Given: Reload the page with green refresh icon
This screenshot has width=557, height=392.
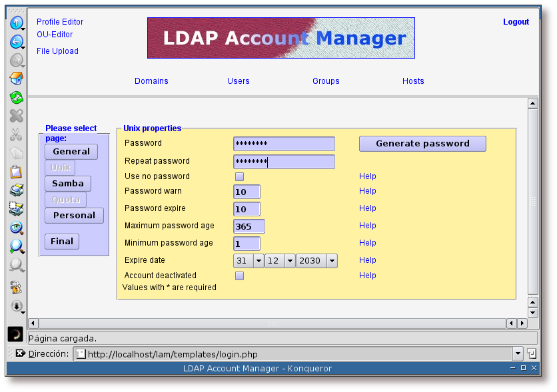Looking at the screenshot, I should 16,98.
